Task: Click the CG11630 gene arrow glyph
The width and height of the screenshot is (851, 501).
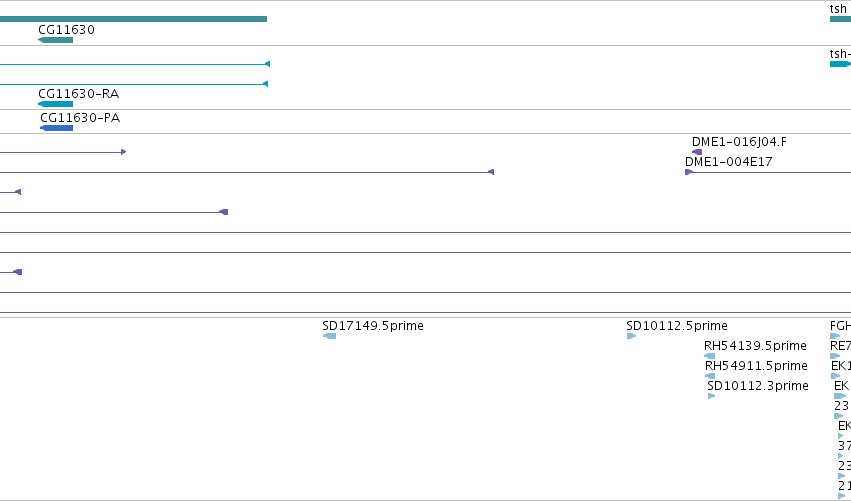Action: coord(55,40)
